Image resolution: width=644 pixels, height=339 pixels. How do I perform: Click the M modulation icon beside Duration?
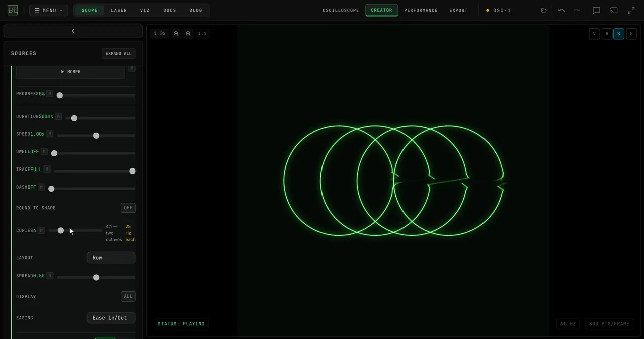pyautogui.click(x=58, y=116)
